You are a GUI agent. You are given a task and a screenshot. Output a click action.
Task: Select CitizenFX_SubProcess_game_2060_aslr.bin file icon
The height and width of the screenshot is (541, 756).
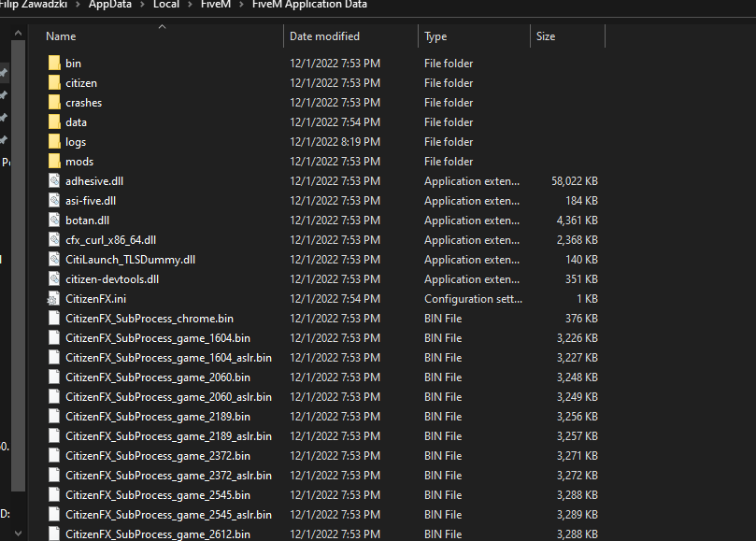(x=54, y=397)
